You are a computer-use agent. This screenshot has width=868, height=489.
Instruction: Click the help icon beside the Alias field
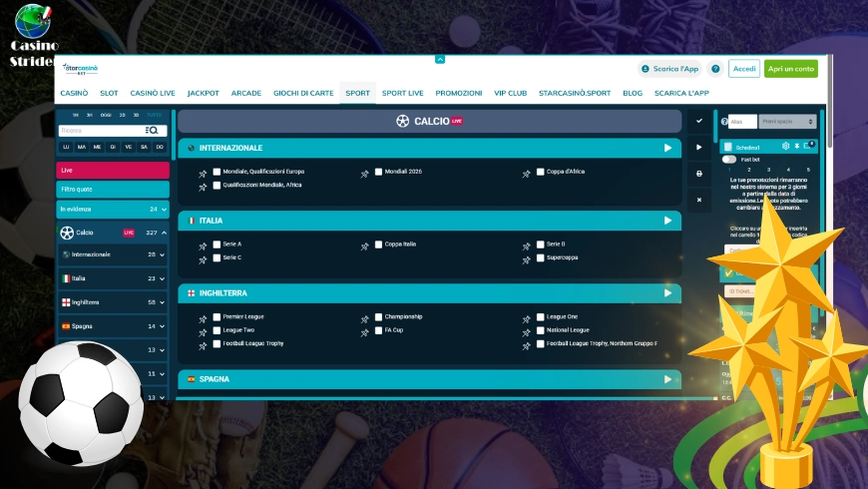(724, 122)
